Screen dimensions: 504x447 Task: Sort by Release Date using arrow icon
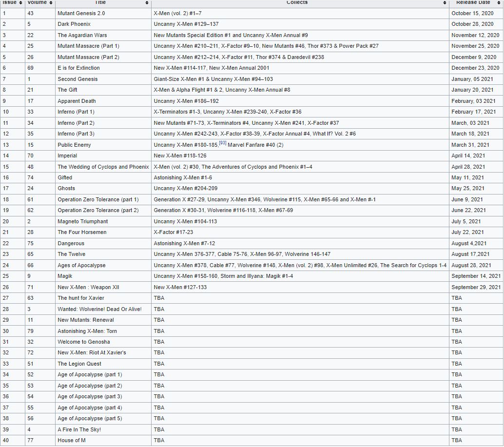pyautogui.click(x=499, y=3)
